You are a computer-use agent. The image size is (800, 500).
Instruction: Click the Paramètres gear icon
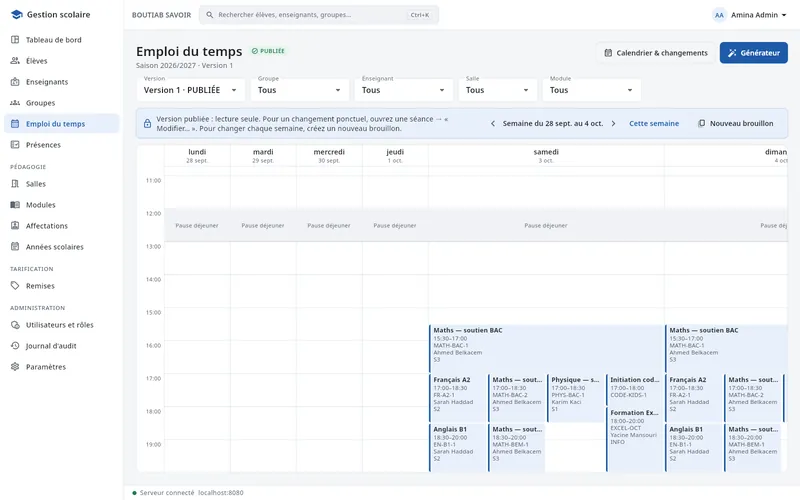click(15, 367)
